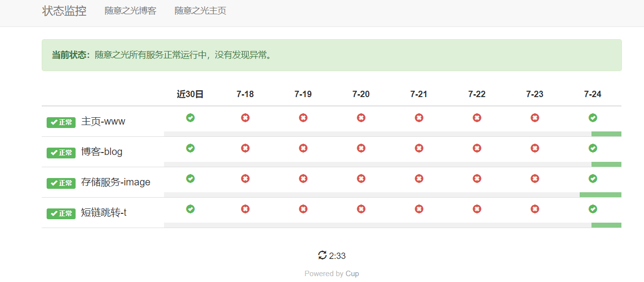Click 主页-www red error icon for 7-18

[245, 118]
